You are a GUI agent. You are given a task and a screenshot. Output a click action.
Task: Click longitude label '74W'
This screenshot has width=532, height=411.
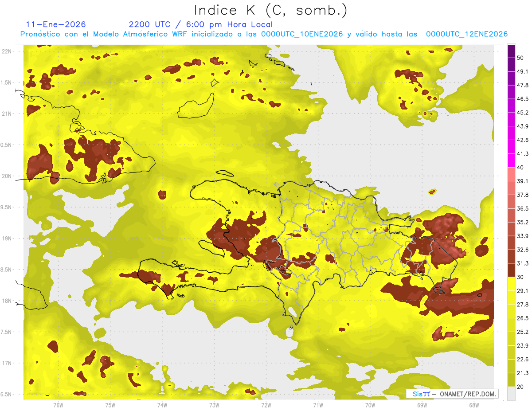click(x=162, y=405)
